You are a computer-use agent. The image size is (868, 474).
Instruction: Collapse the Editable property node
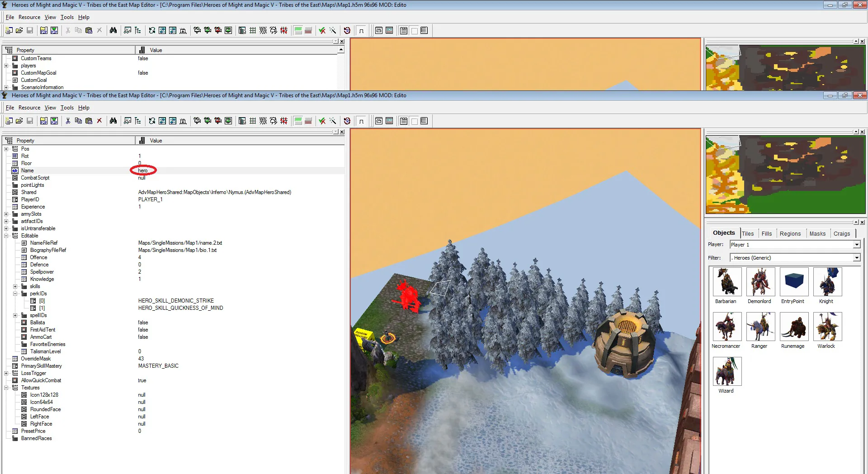pos(6,236)
